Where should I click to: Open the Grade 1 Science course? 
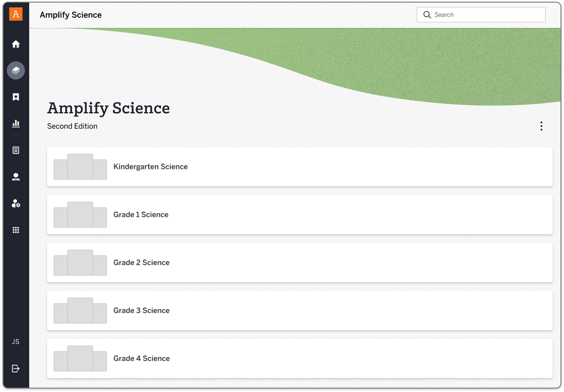click(300, 215)
